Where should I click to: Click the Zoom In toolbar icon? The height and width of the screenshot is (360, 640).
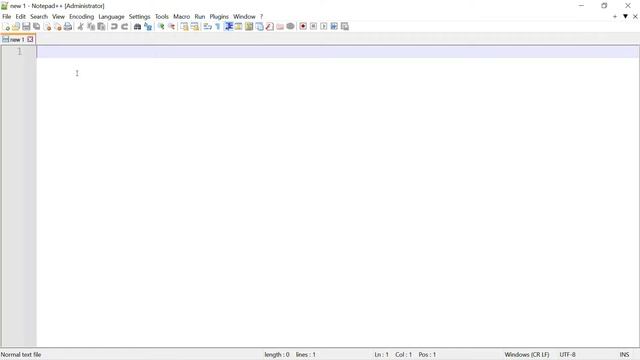point(161,27)
